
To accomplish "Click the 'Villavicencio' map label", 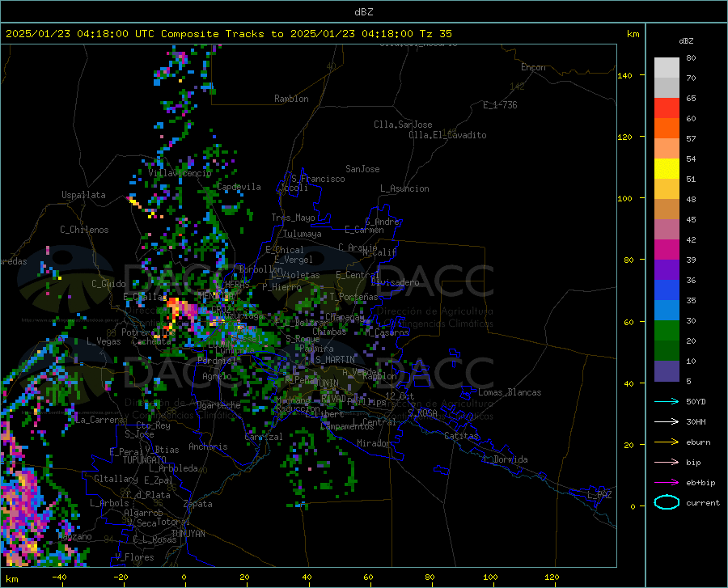I will 180,173.
